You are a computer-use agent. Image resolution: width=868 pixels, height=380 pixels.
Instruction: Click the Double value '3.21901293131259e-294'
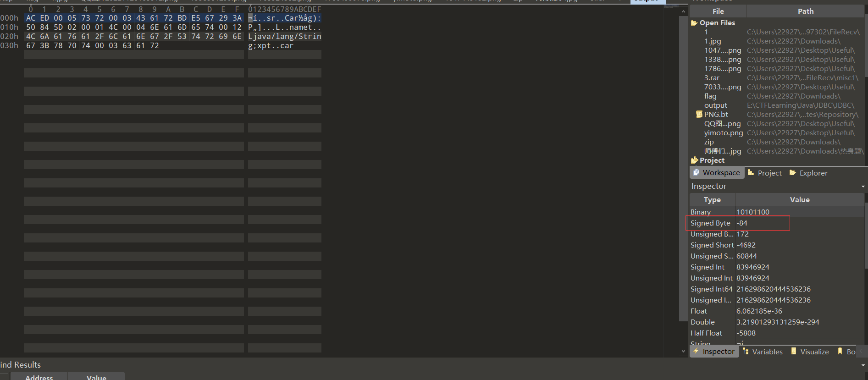778,322
